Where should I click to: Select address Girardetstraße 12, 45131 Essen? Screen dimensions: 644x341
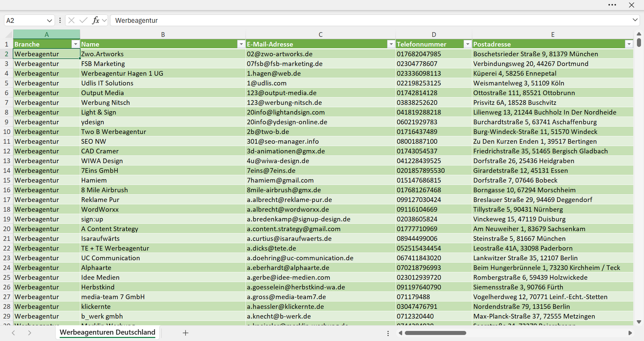[x=553, y=170]
